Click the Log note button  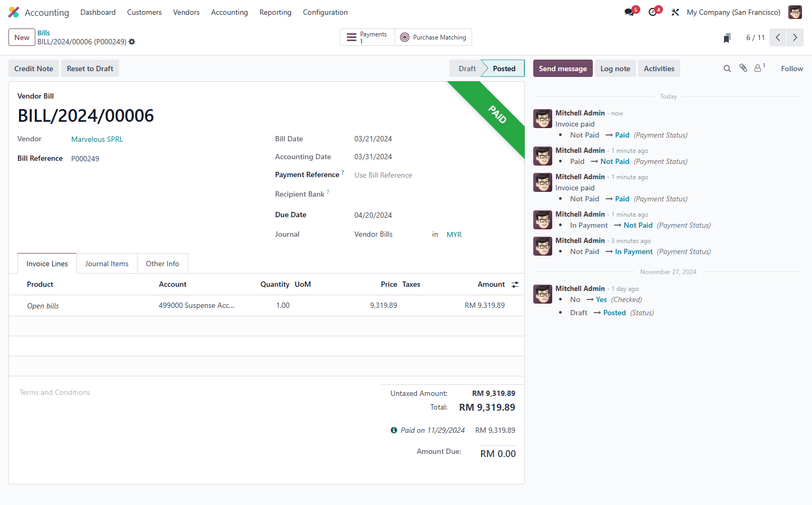click(x=615, y=69)
